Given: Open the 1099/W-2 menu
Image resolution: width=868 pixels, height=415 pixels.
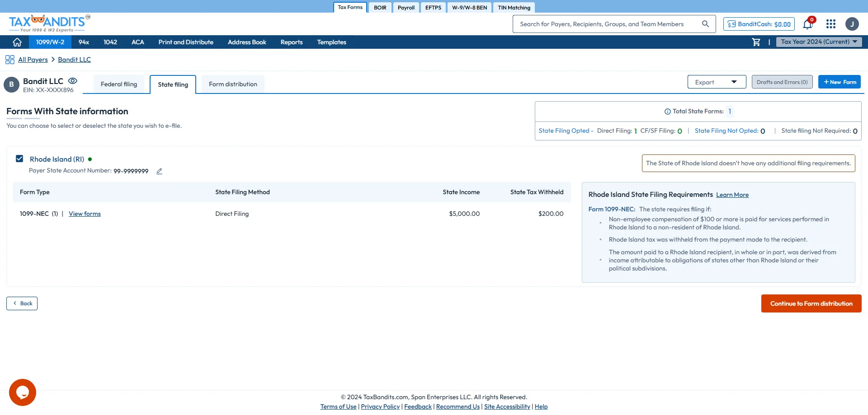Looking at the screenshot, I should [50, 42].
